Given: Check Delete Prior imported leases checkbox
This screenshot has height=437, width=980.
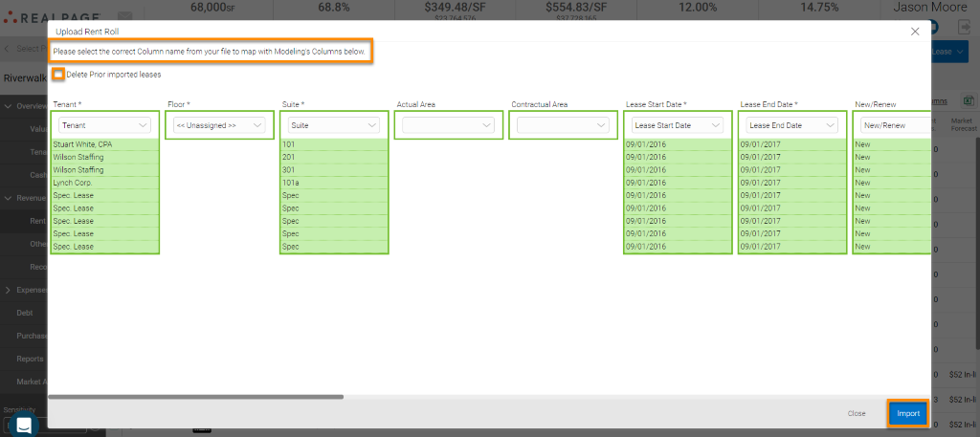Looking at the screenshot, I should pyautogui.click(x=59, y=75).
